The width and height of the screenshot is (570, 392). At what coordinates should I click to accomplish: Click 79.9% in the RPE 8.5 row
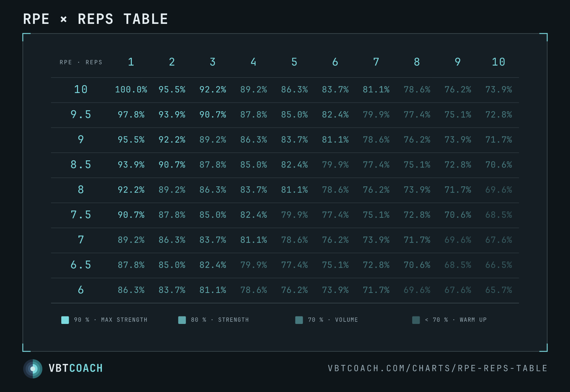335,165
